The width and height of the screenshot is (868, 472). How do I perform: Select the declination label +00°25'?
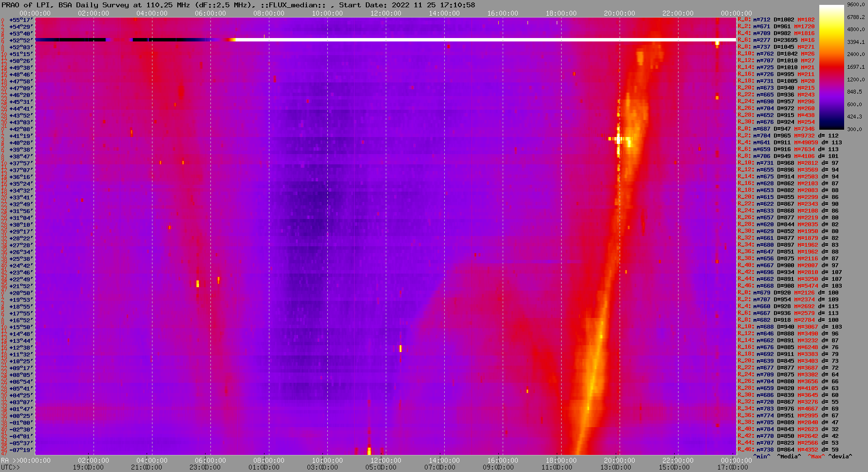(x=21, y=416)
